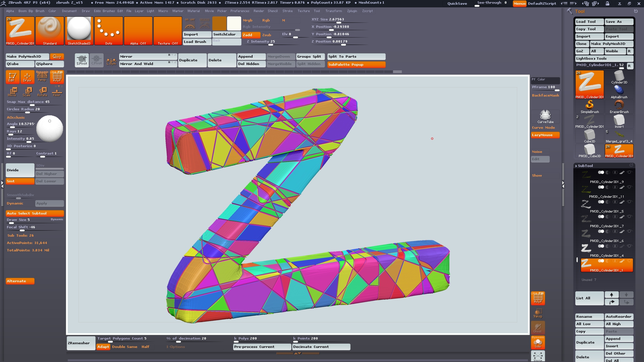Click the Standard brush thumbnail

click(50, 31)
